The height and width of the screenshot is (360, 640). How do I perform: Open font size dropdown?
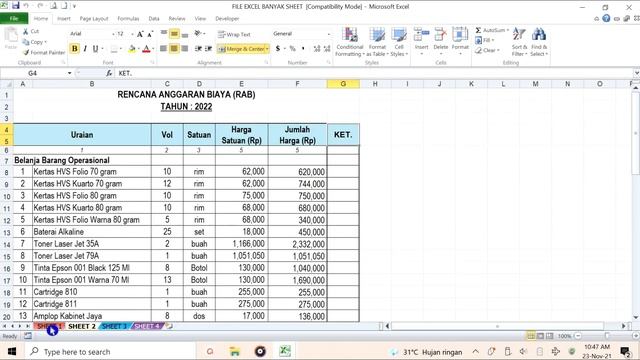[x=132, y=34]
